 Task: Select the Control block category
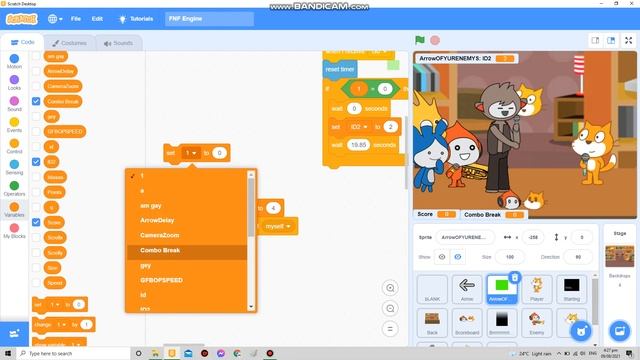(14, 146)
